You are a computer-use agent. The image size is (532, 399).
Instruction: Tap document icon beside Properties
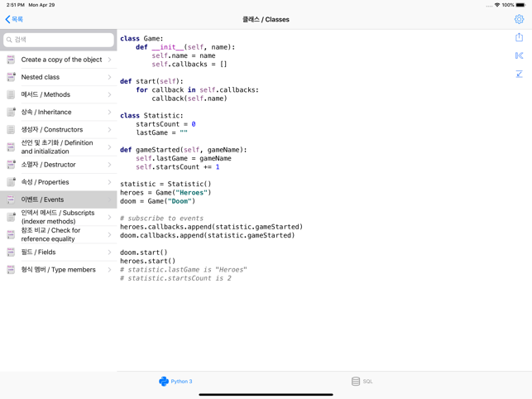click(x=11, y=182)
